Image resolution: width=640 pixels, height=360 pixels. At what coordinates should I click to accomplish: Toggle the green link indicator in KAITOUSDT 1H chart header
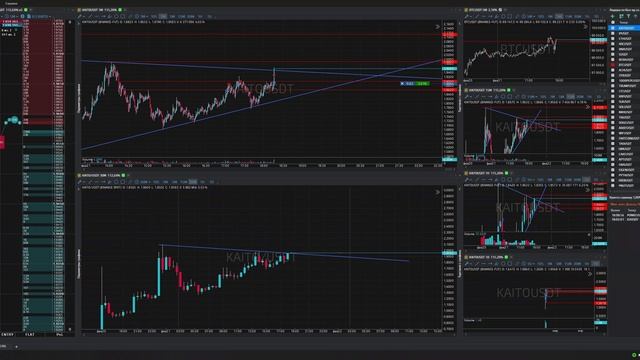[x=506, y=173]
